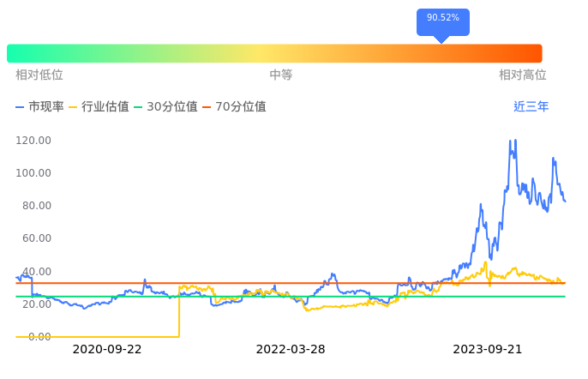
Task: Click the 2023-09-21 date on the x-axis
Action: 487,349
